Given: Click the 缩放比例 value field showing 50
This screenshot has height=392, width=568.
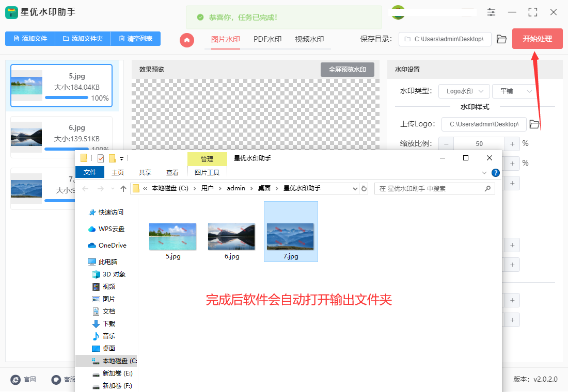Looking at the screenshot, I should [x=479, y=144].
